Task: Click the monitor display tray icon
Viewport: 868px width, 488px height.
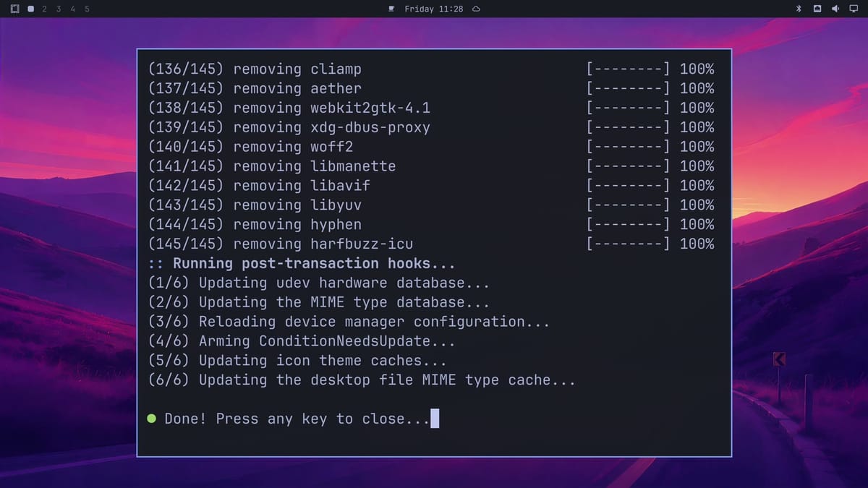Action: [853, 9]
